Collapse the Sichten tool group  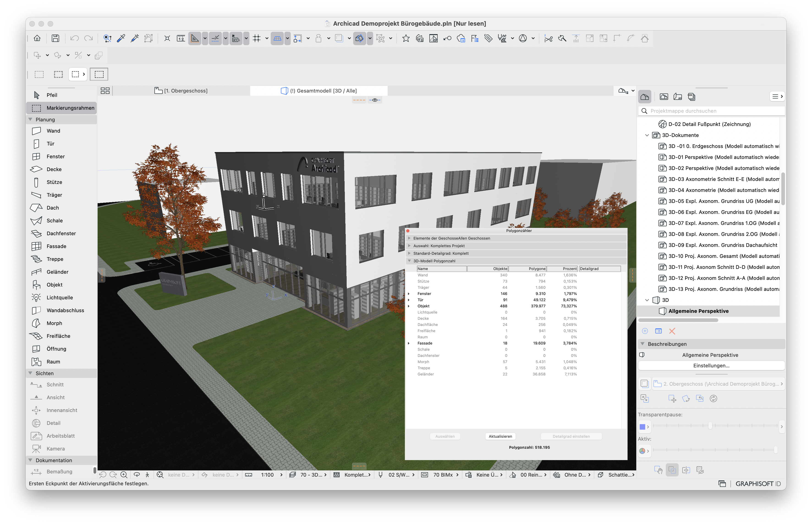tap(30, 373)
